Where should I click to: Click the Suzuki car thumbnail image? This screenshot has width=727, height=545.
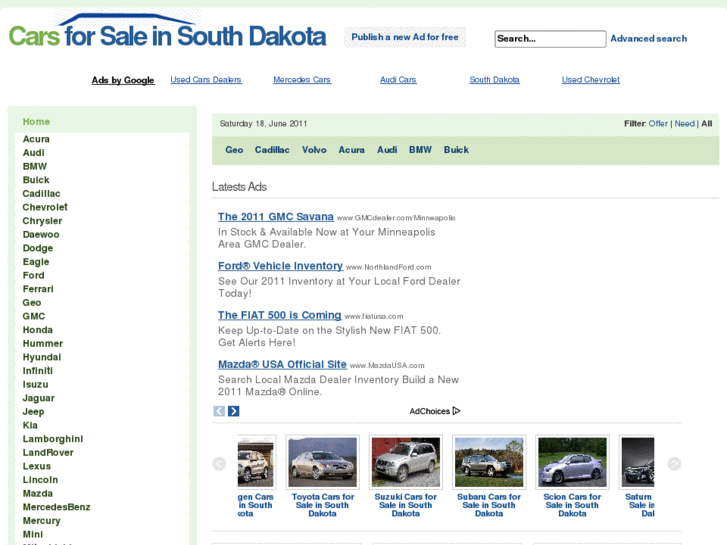[x=406, y=462]
